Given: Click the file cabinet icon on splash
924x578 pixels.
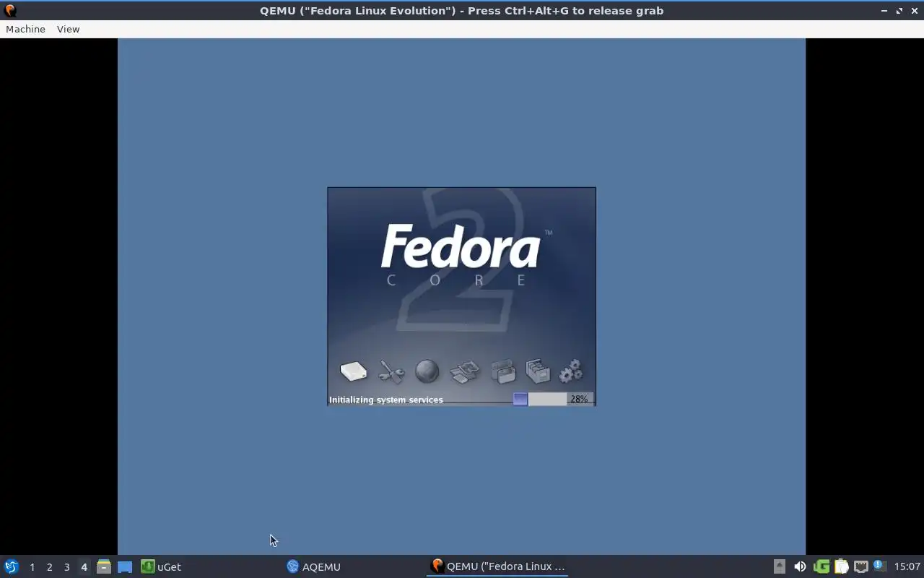Looking at the screenshot, I should click(538, 371).
